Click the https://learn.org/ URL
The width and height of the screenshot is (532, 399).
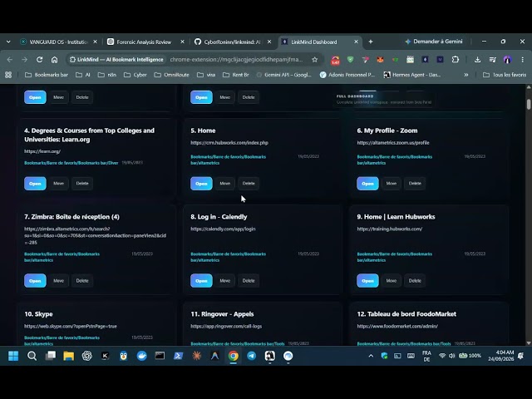tap(42, 151)
